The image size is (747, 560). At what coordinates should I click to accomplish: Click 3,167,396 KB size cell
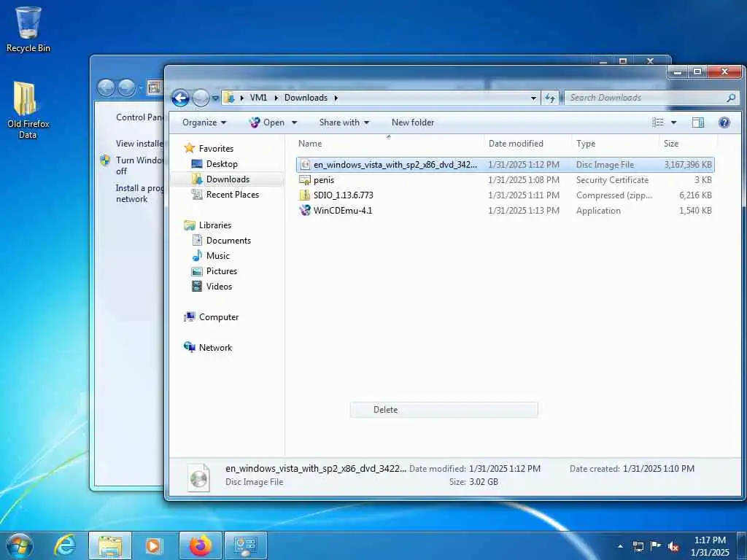687,165
